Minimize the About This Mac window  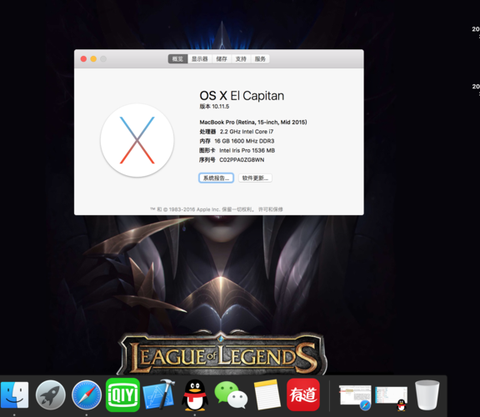94,59
